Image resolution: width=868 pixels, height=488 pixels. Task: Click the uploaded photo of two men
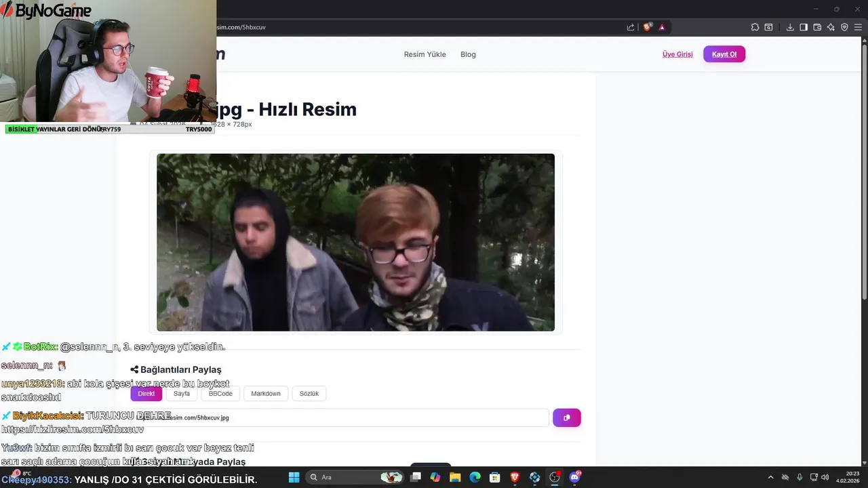point(355,243)
